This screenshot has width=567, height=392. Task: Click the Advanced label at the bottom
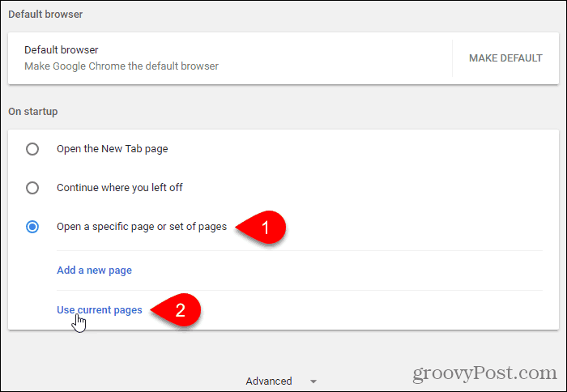click(x=269, y=381)
